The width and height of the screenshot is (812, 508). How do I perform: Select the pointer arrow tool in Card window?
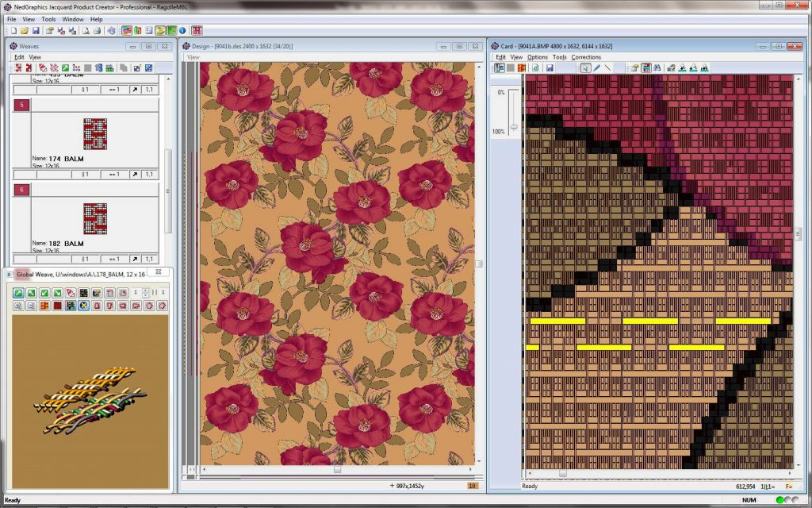click(586, 68)
